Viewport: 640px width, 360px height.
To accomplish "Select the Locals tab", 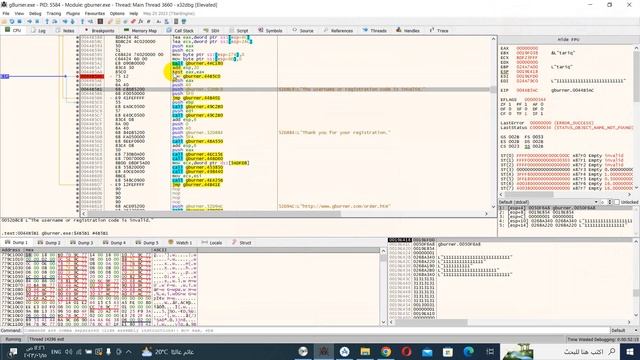I will (x=212, y=242).
